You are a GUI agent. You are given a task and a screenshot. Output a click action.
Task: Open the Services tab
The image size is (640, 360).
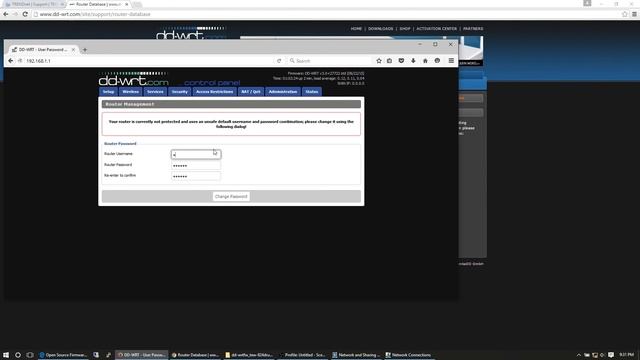155,92
